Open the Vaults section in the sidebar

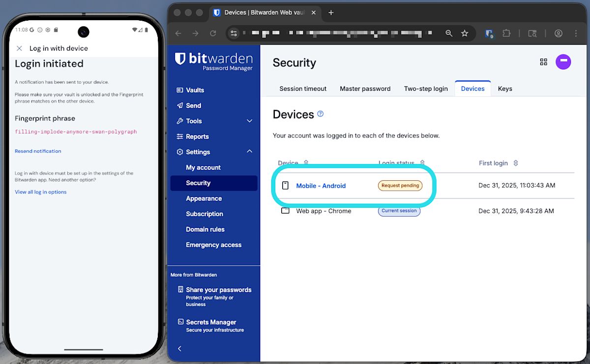[x=194, y=90]
